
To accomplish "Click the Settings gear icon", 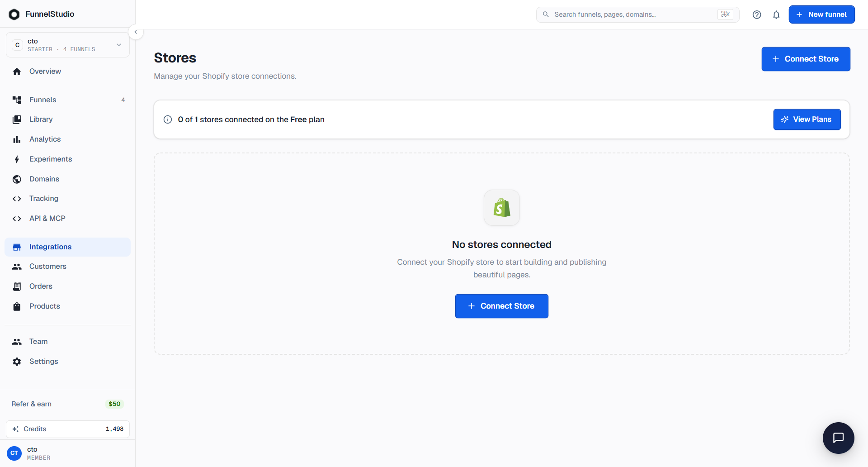I will pos(17,362).
